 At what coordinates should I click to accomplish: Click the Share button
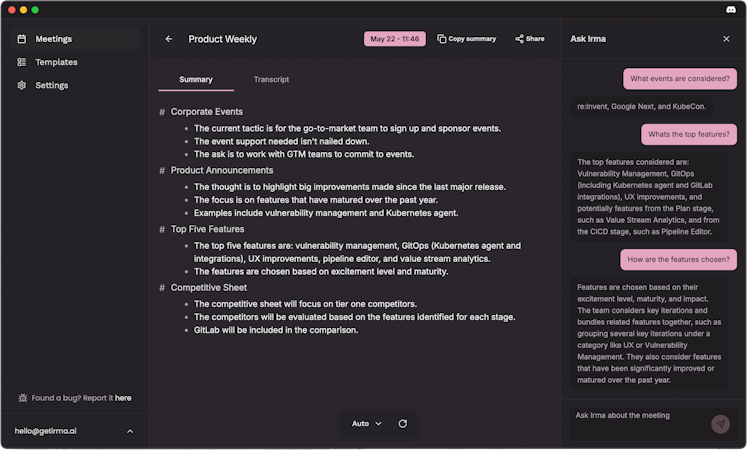530,39
